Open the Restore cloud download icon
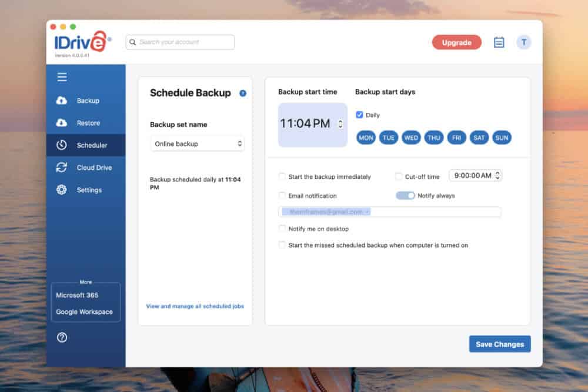This screenshot has height=392, width=588. click(x=62, y=123)
